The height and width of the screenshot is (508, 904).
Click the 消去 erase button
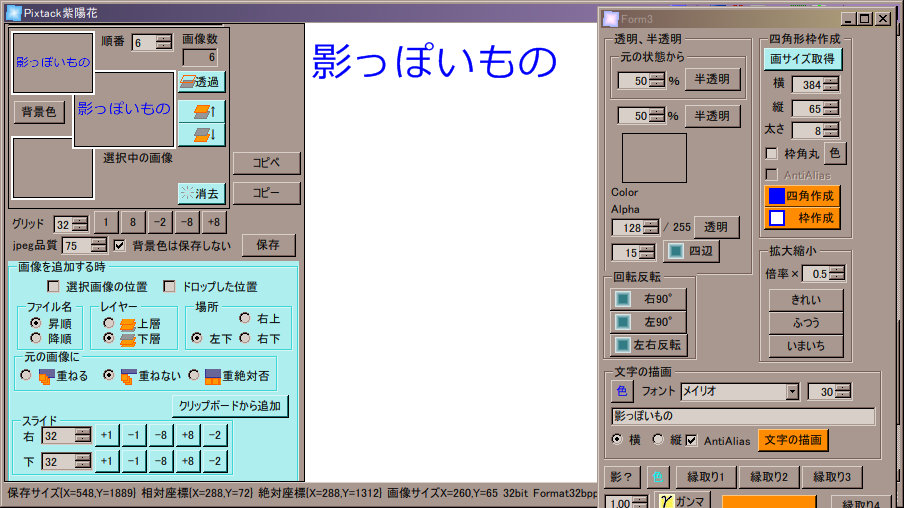(201, 193)
